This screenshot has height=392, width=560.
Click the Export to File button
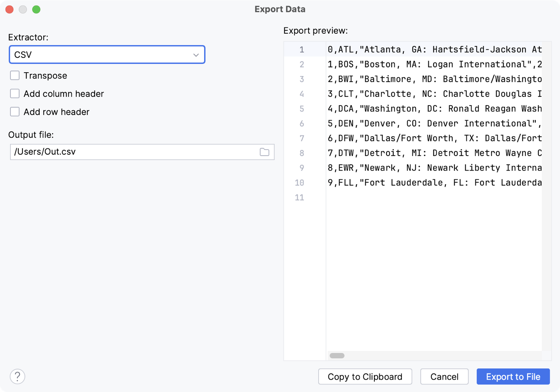(513, 377)
